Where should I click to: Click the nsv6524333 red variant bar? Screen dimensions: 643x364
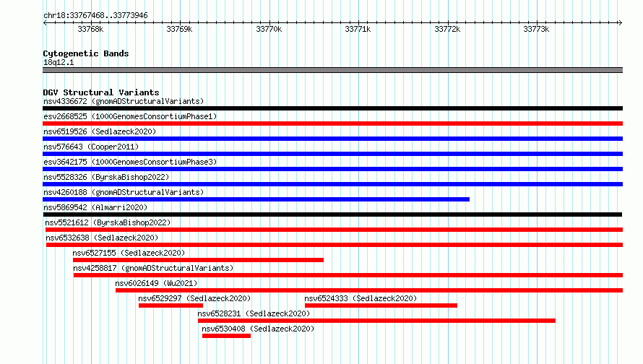[381, 305]
